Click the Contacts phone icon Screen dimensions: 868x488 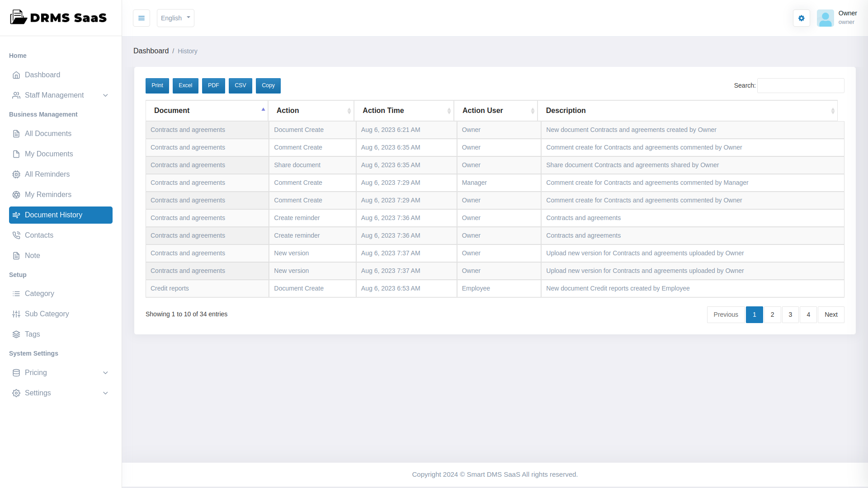(x=16, y=235)
